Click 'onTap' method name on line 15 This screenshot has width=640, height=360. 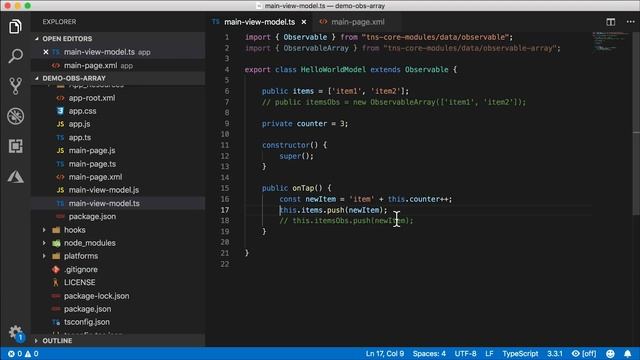pos(303,188)
